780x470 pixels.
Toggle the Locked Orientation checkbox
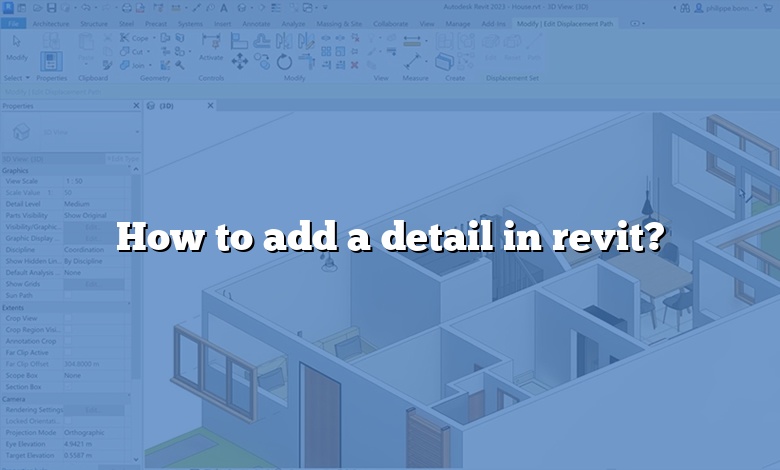pos(68,421)
